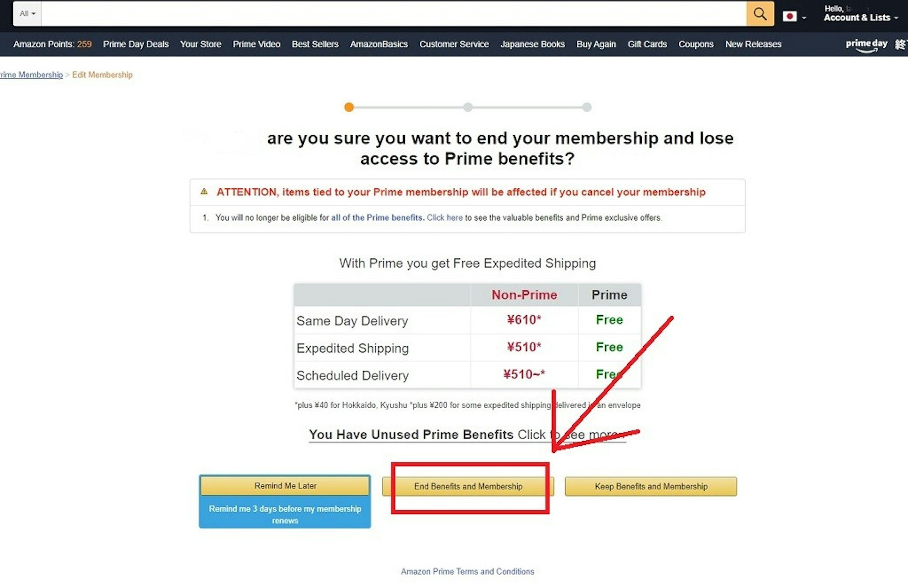Click Remind Me Later option
This screenshot has width=908, height=588.
[285, 486]
